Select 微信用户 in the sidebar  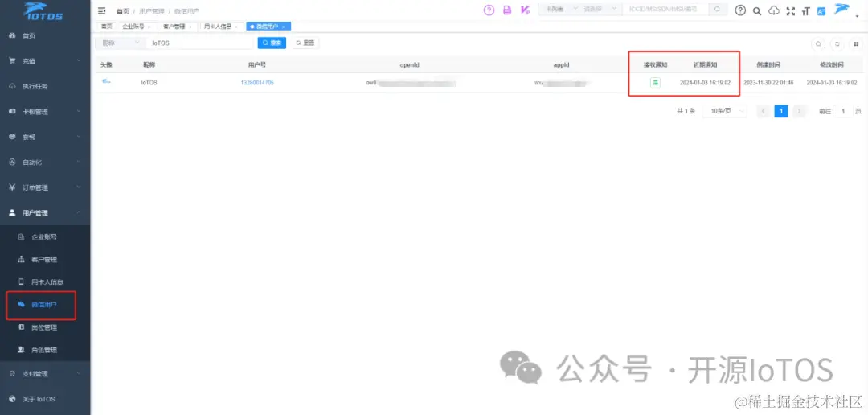45,305
